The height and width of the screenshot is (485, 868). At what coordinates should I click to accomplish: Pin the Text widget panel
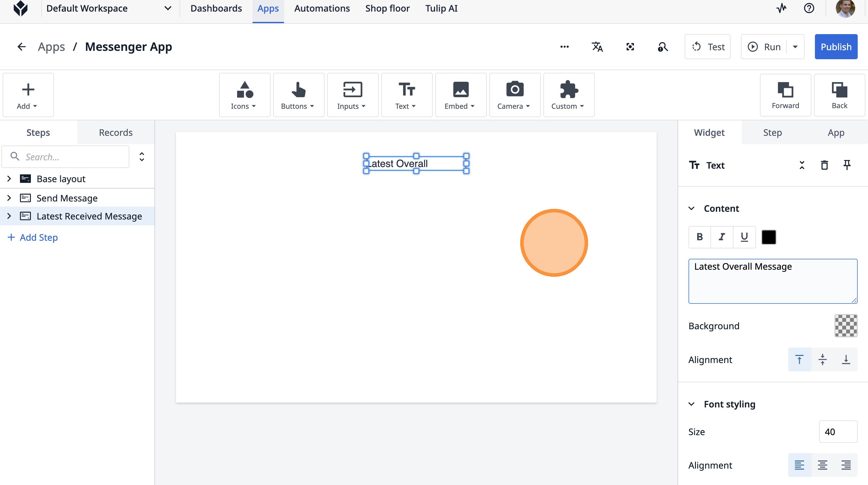(847, 165)
